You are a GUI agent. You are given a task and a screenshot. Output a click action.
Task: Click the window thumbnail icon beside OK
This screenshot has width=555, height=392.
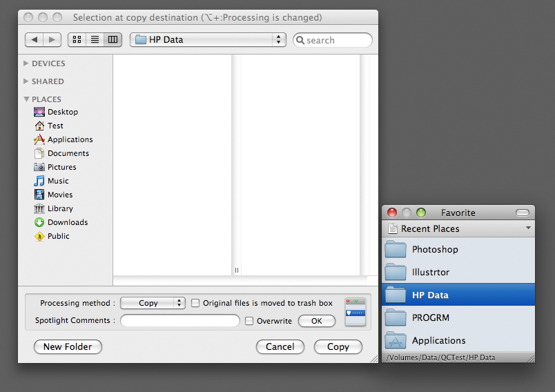(x=356, y=312)
